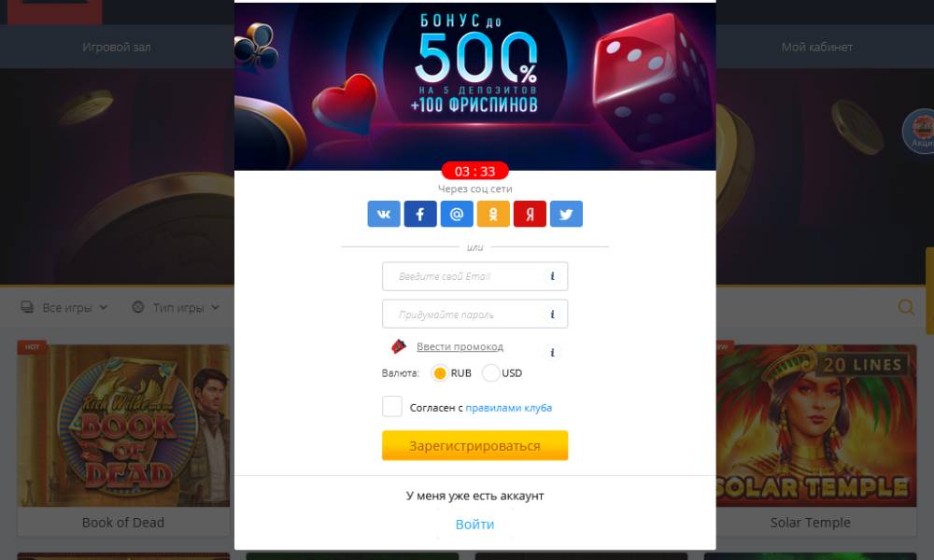Select RUB currency radio button
This screenshot has width=934, height=560.
tap(440, 373)
